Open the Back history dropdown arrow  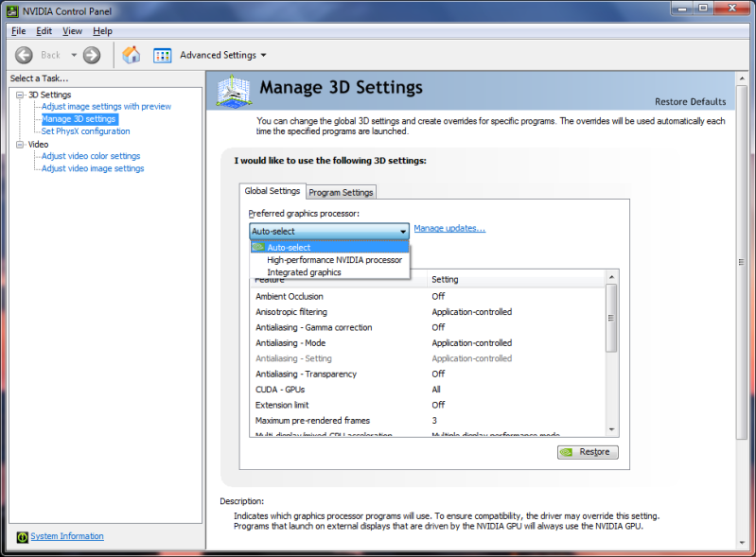[74, 55]
